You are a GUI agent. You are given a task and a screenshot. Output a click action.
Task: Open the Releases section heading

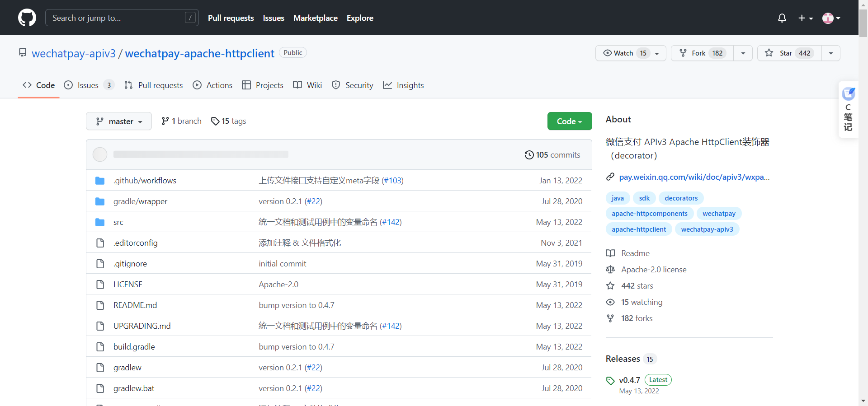pyautogui.click(x=631, y=359)
